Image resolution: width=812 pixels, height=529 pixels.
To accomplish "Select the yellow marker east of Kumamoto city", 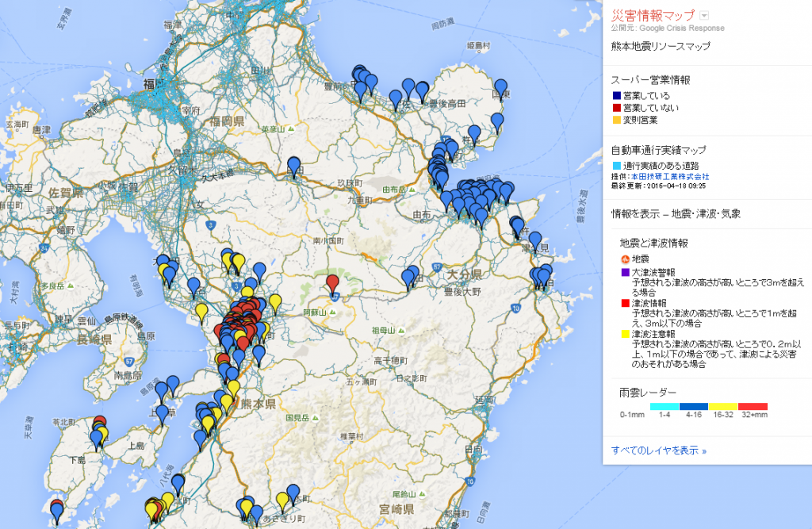I will coord(275,302).
